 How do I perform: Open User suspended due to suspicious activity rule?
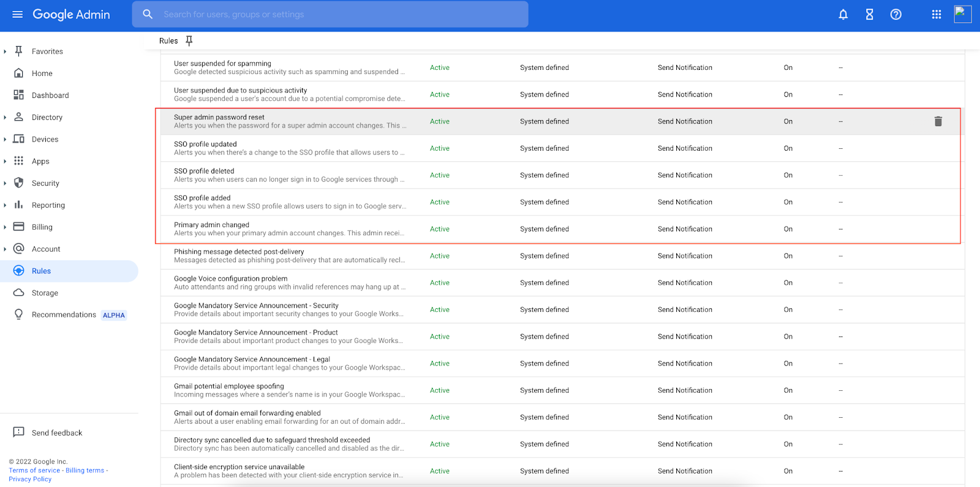tap(563, 94)
